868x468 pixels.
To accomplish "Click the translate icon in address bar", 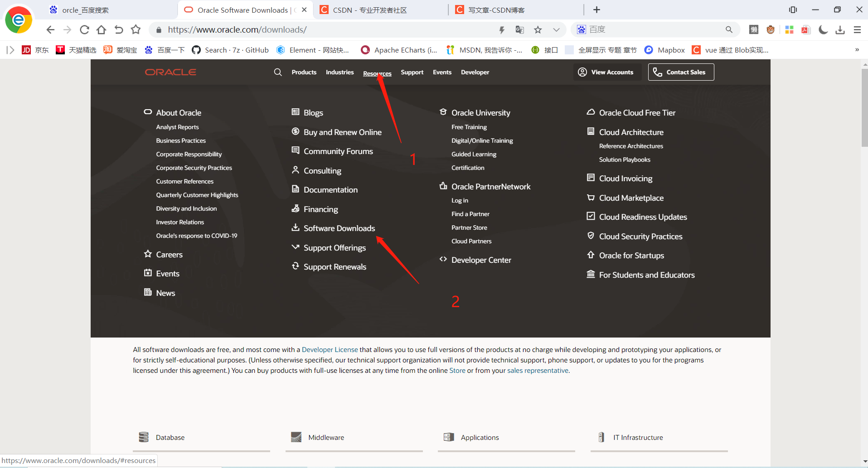I will (520, 29).
